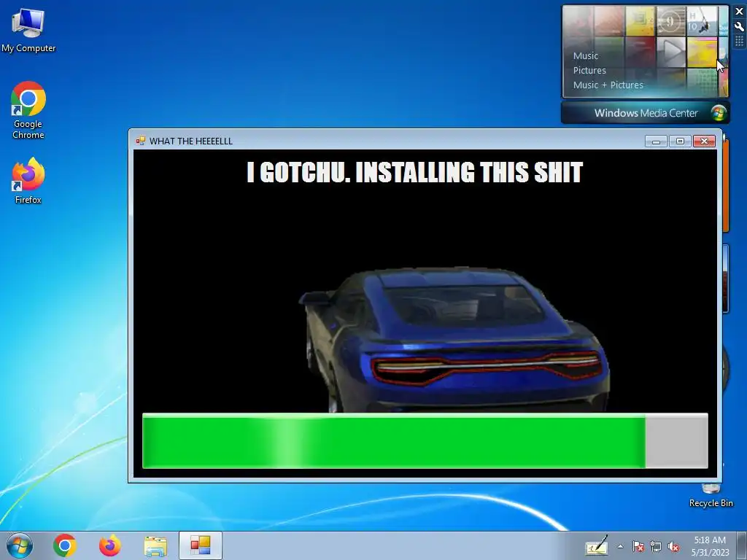The image size is (747, 560).
Task: Open the network status tray icon
Action: [x=656, y=546]
